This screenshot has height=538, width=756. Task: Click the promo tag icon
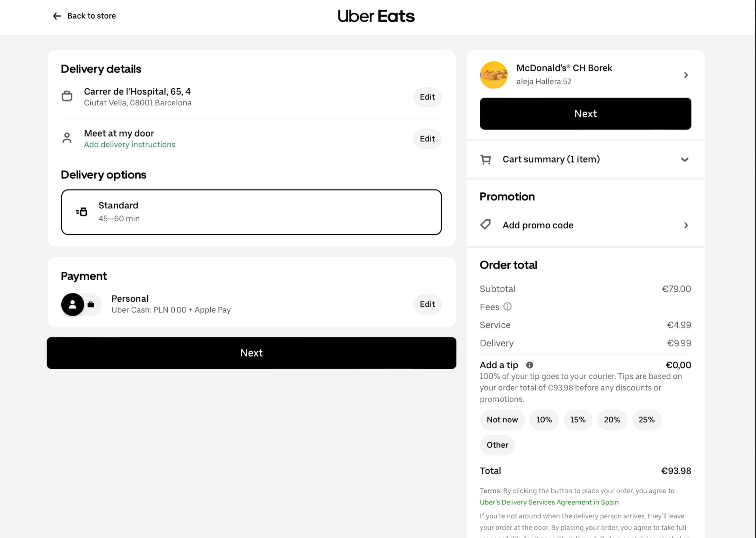click(485, 225)
